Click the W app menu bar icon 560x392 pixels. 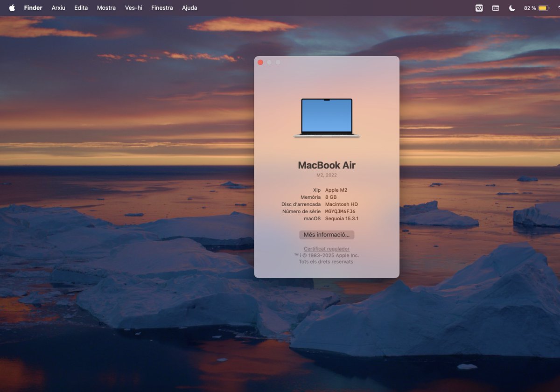coord(479,8)
